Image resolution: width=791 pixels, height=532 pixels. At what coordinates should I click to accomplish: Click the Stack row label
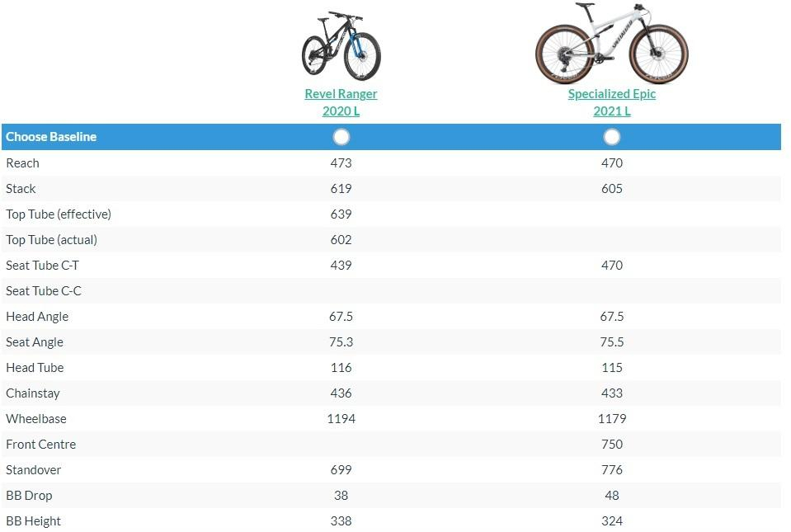21,189
